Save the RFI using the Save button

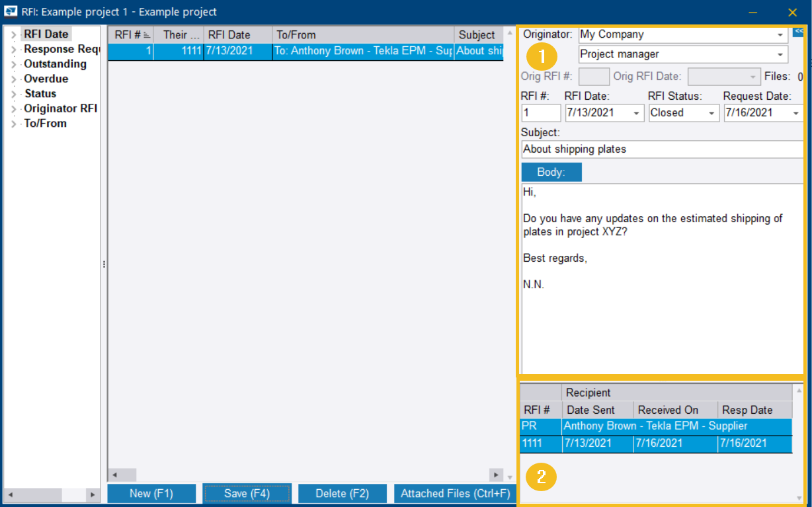(247, 493)
